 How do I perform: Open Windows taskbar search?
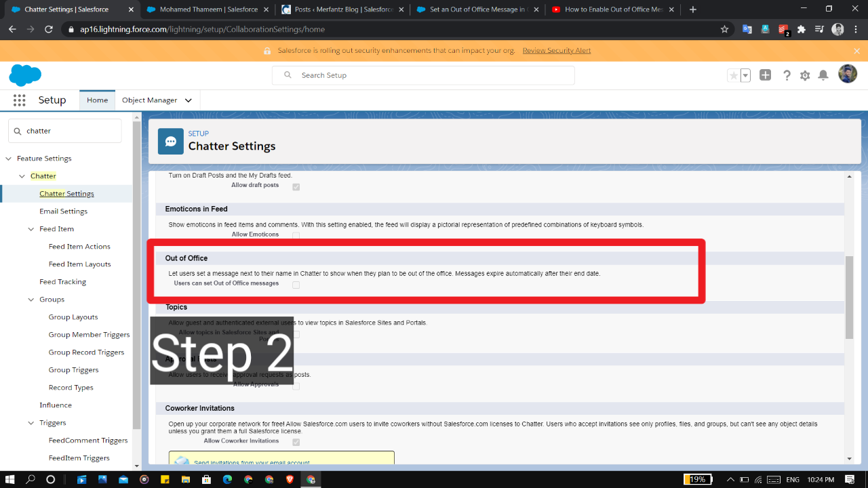(x=31, y=479)
